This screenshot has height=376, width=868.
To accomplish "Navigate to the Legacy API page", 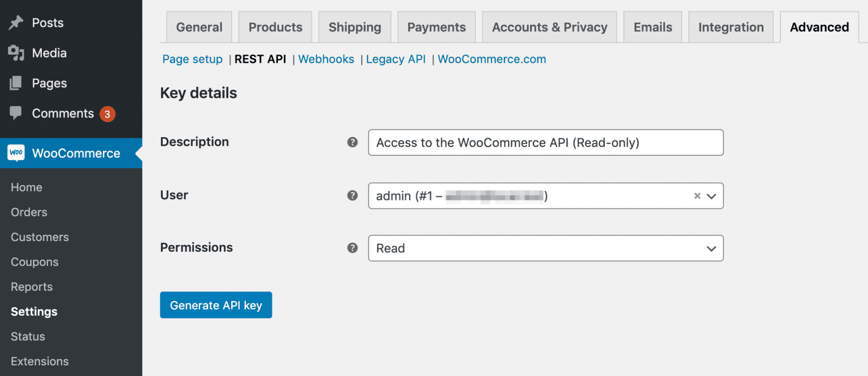I will 396,59.
